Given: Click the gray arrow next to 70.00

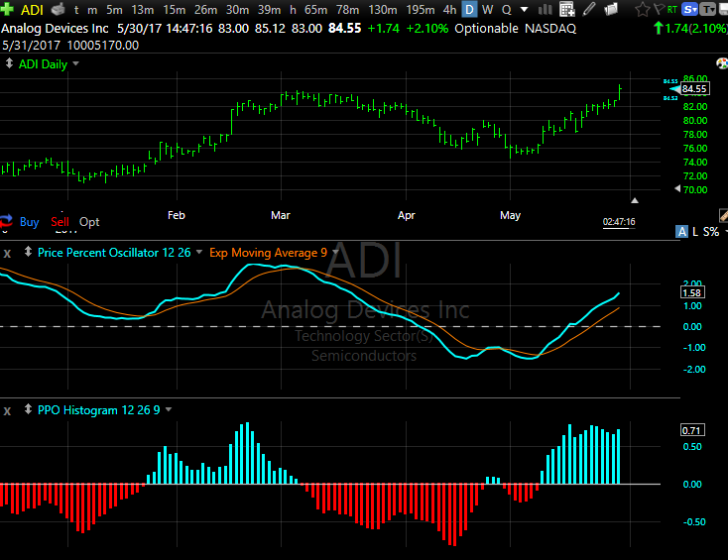Looking at the screenshot, I should pos(677,188).
